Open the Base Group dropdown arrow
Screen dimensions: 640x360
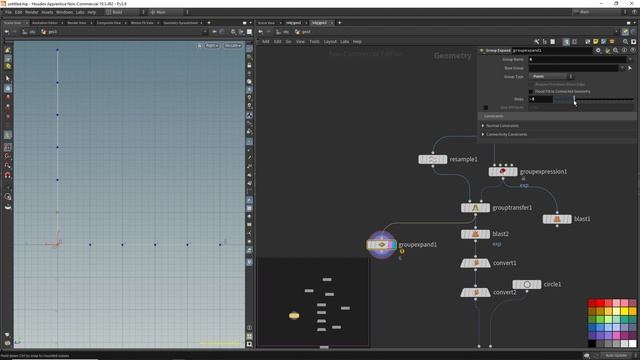623,68
